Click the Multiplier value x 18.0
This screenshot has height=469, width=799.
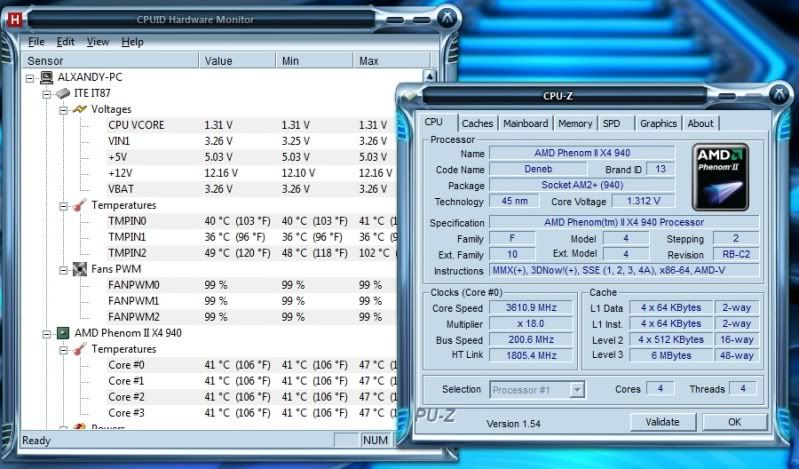531,324
